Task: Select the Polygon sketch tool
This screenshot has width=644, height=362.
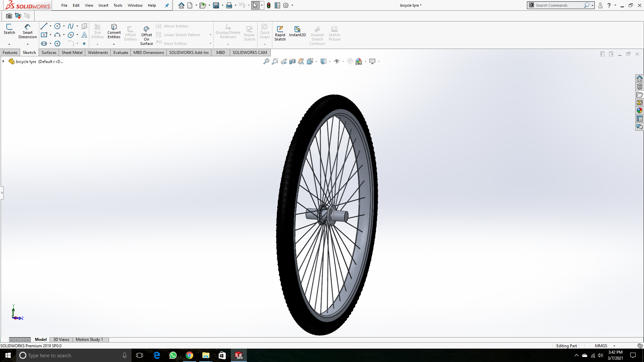Action: pyautogui.click(x=57, y=44)
